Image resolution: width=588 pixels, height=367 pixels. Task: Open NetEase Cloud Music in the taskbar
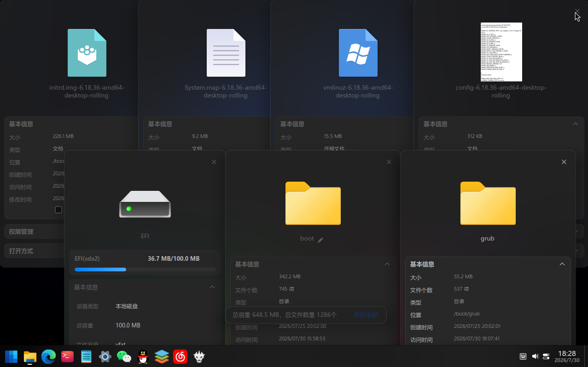(x=180, y=356)
